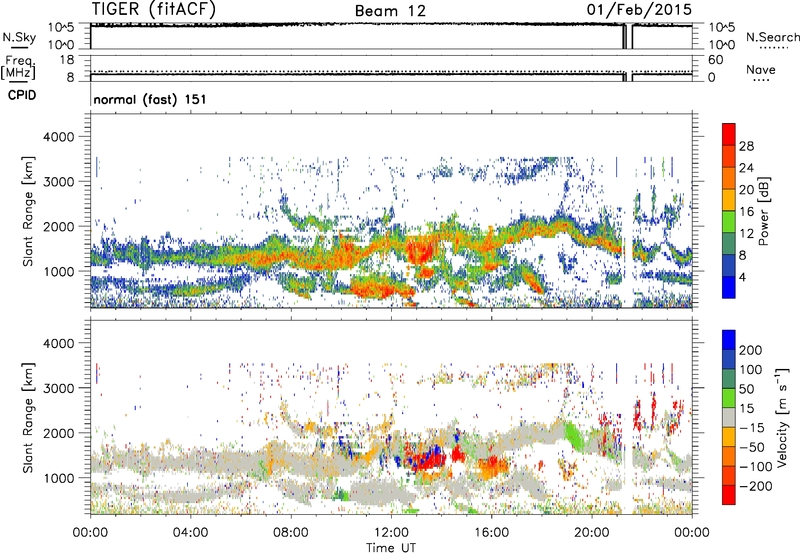Click the 50 label on velocity colorbar
800x554 pixels.
746,389
